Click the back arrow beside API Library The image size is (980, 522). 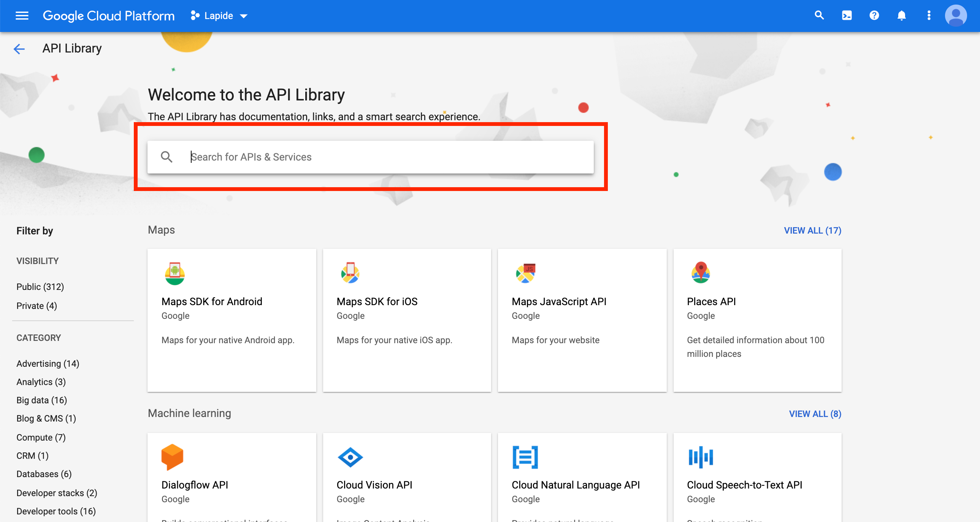[x=19, y=49]
